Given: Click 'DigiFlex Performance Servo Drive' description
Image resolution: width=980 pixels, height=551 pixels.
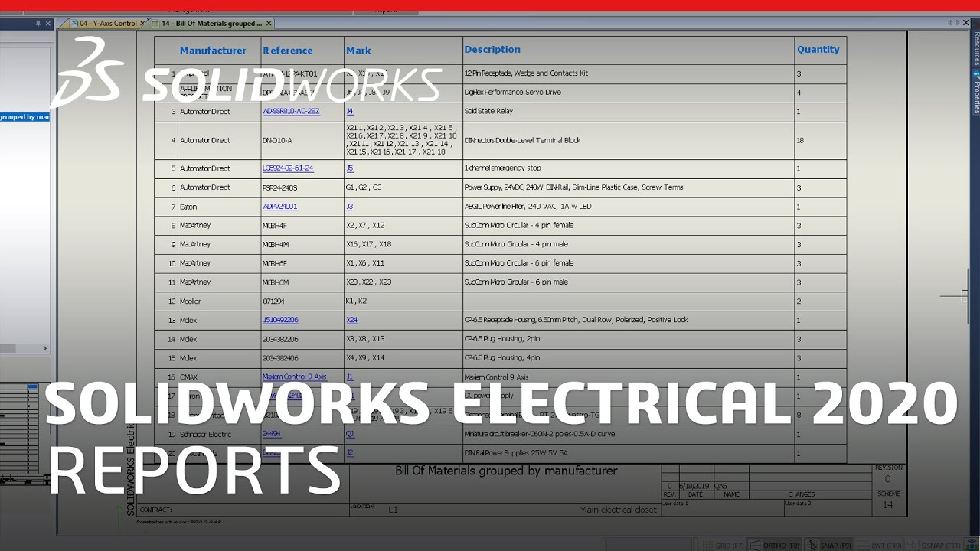Looking at the screenshot, I should coord(512,93).
